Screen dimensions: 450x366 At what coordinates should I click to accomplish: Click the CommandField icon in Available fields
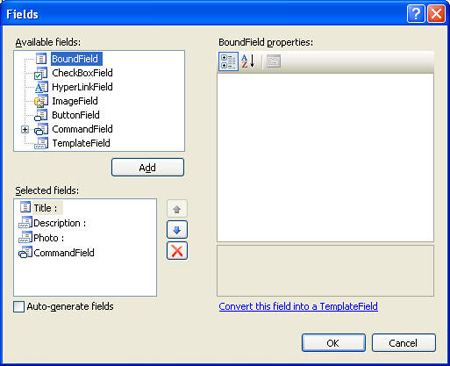coord(41,129)
